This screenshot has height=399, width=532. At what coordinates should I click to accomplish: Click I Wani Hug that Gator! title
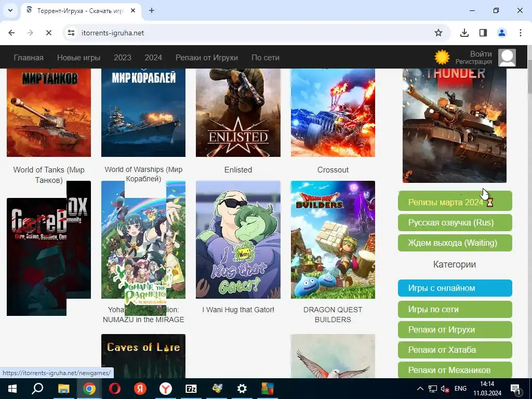coord(238,310)
